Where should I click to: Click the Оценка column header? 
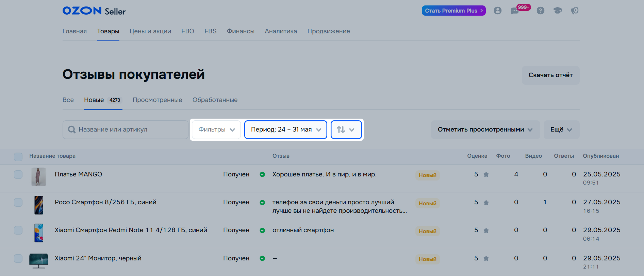point(477,156)
